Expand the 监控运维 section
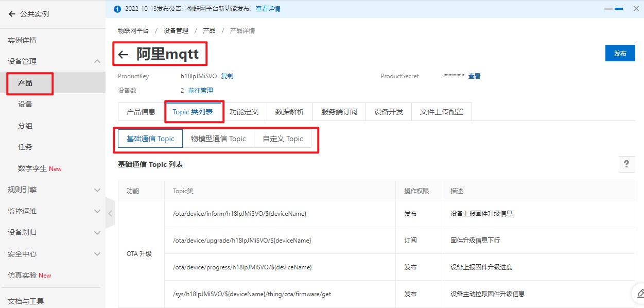The image size is (644, 308). (x=54, y=211)
